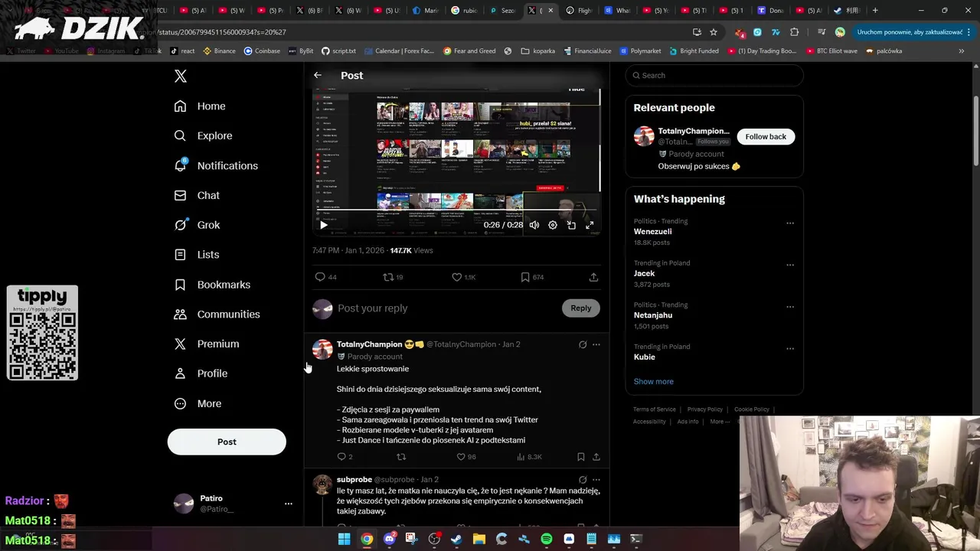Viewport: 980px width, 551px height.
Task: Open subprobe's profile name
Action: (354, 480)
